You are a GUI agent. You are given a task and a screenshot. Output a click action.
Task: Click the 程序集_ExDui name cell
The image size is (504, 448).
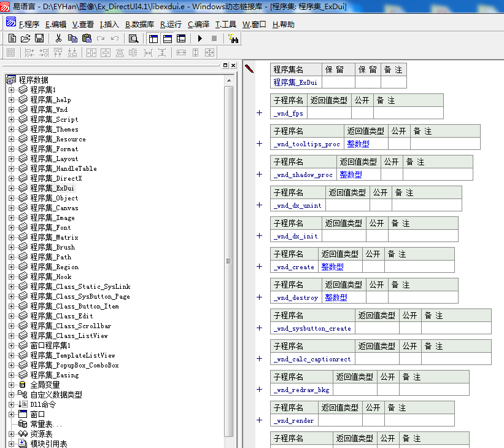(296, 82)
